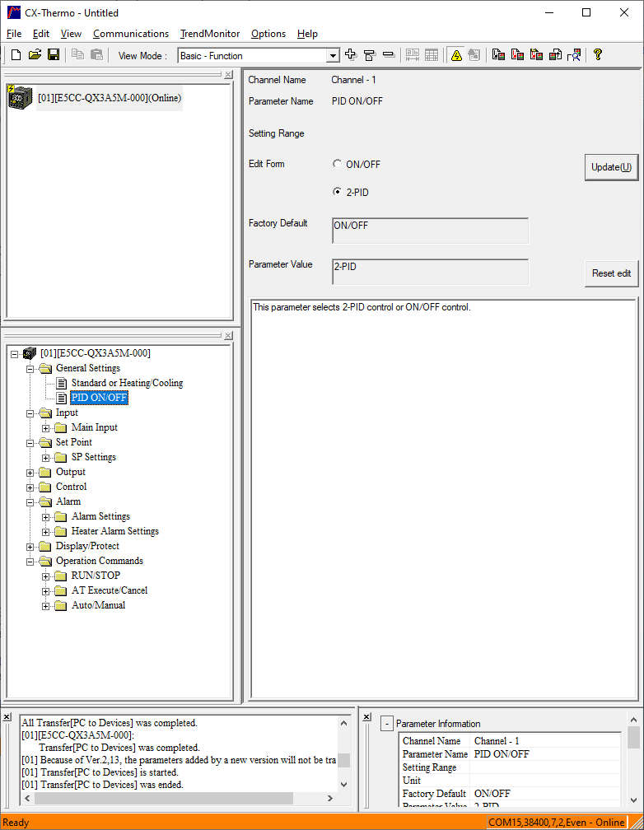Image resolution: width=644 pixels, height=830 pixels.
Task: Select the Alarm folder label in the tree
Action: pyautogui.click(x=68, y=501)
